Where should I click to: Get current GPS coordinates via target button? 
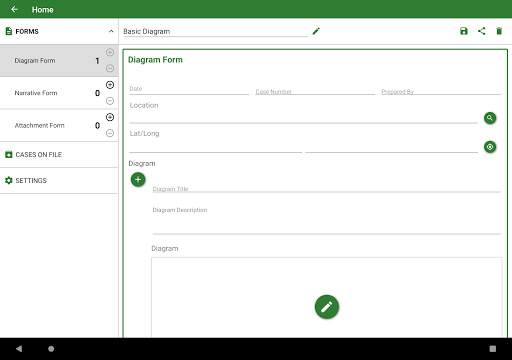click(x=490, y=147)
